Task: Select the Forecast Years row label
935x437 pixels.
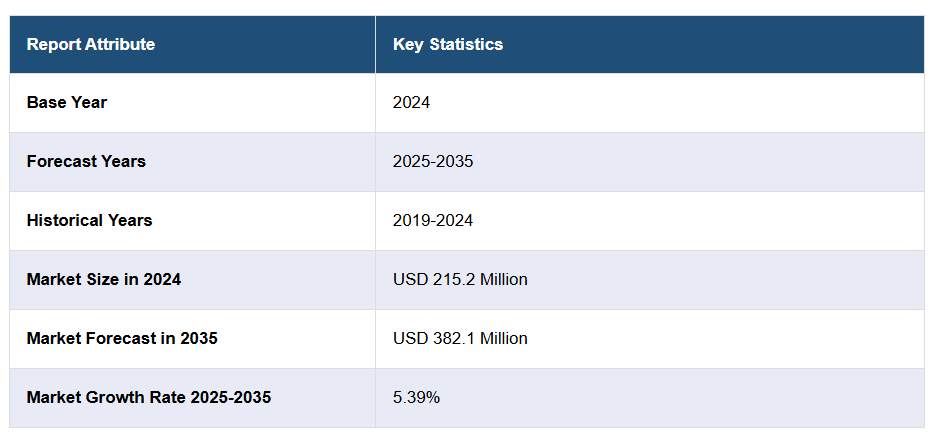Action: tap(86, 161)
